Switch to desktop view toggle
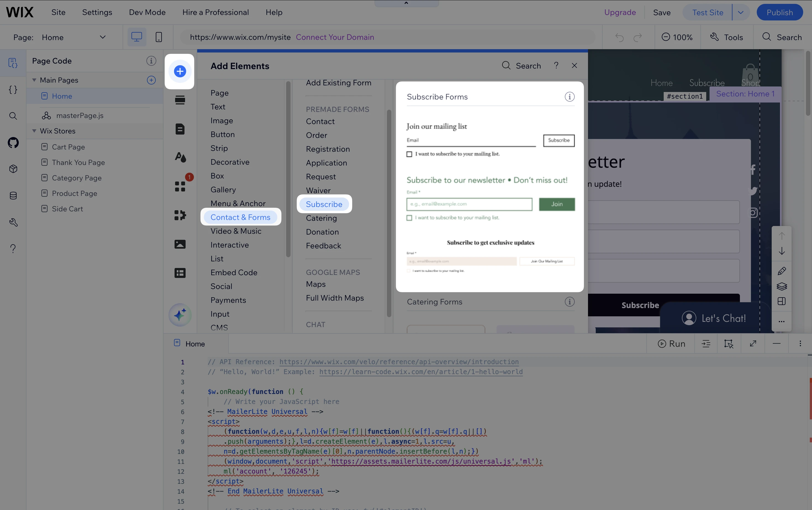The image size is (812, 510). (136, 37)
